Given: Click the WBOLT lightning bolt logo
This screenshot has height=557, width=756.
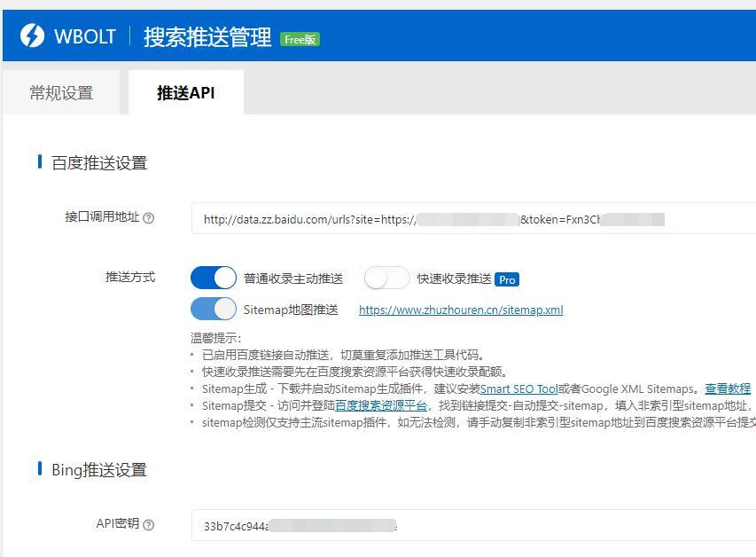Looking at the screenshot, I should point(32,36).
